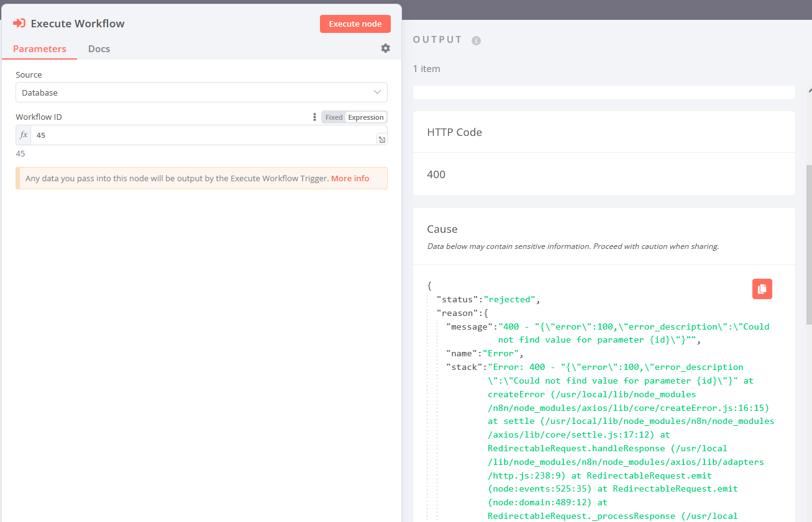Switch Workflow ID to Fixed mode
This screenshot has width=812, height=522.
(x=334, y=117)
